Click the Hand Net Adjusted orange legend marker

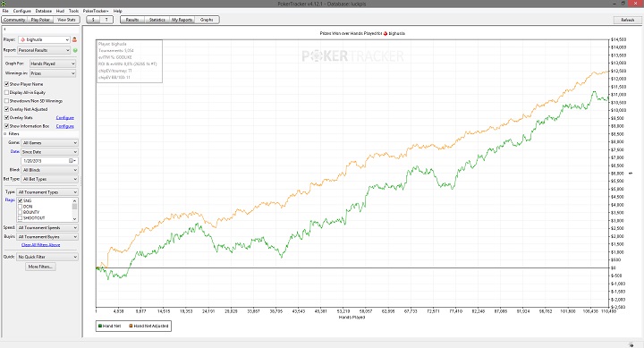click(131, 326)
